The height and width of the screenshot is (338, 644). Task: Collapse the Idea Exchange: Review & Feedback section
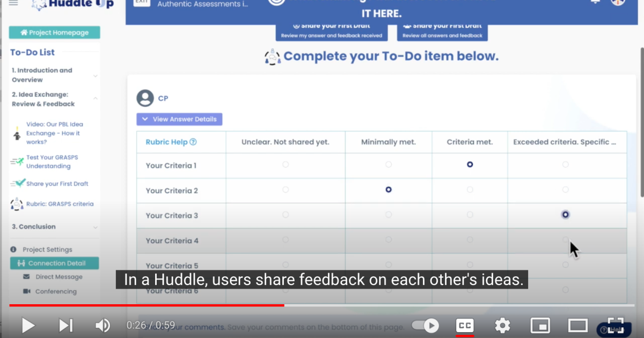coord(96,99)
